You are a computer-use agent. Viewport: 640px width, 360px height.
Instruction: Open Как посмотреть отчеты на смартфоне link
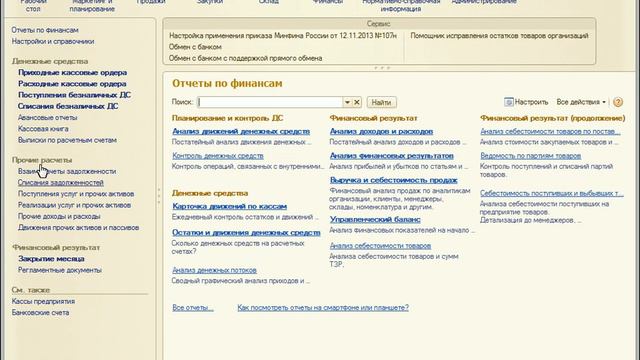(x=323, y=308)
